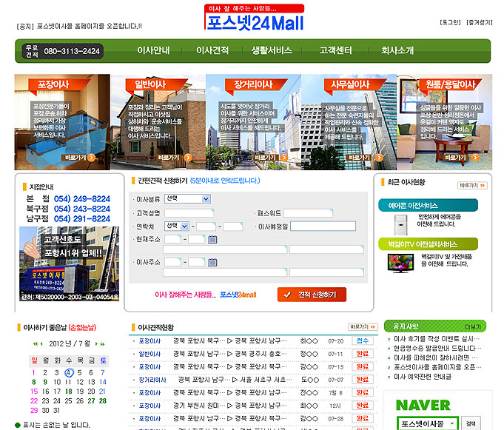Go to previous year in calendar
The image size is (504, 430).
click(x=36, y=344)
